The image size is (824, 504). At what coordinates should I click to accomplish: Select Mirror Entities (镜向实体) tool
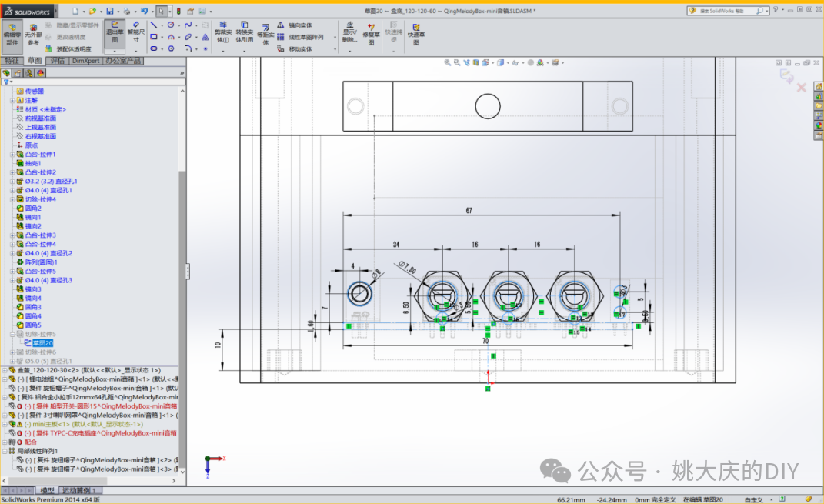[295, 25]
